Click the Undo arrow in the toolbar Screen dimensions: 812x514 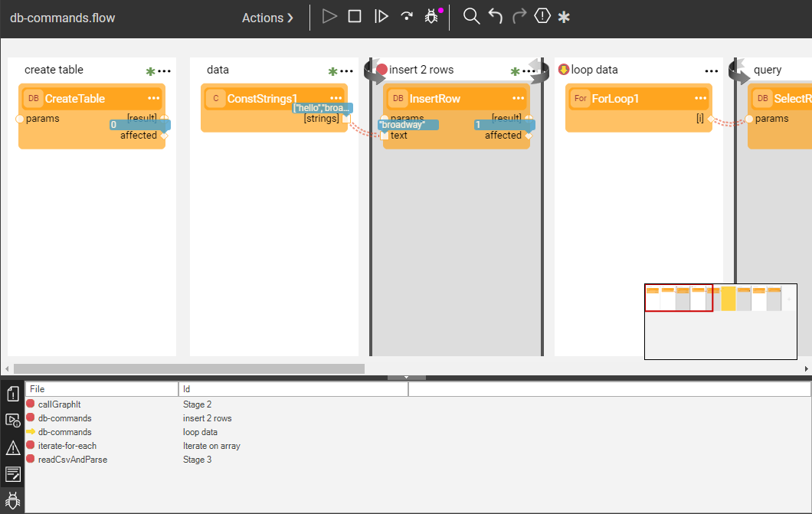click(x=496, y=16)
